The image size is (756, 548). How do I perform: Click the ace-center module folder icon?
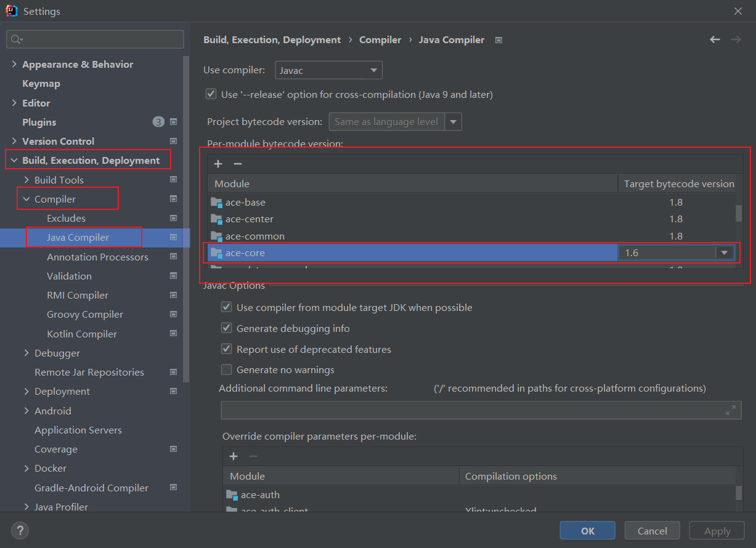coord(216,219)
